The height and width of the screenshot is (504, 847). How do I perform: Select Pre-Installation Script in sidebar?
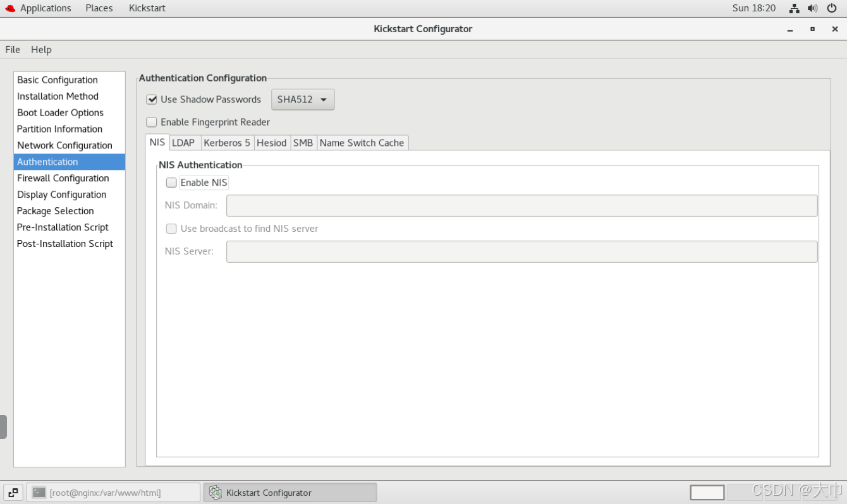click(70, 227)
